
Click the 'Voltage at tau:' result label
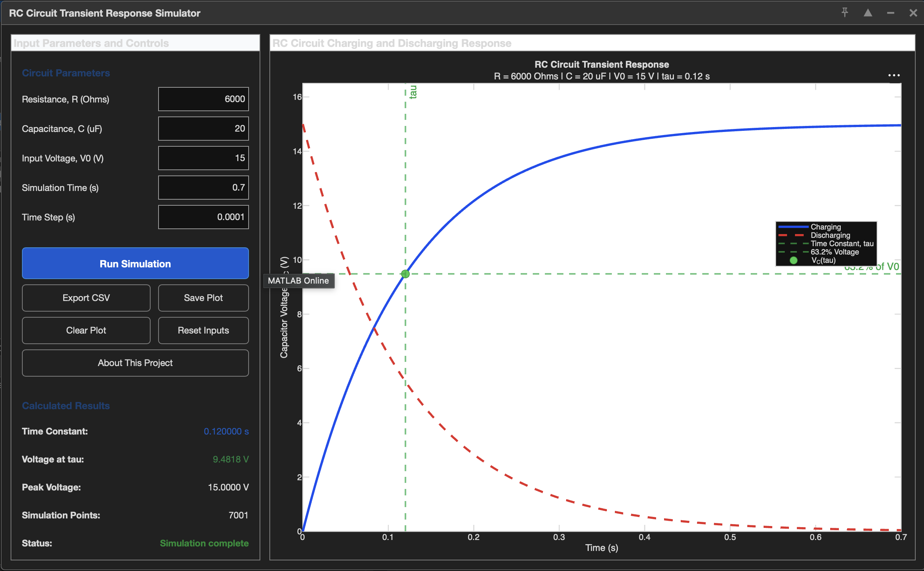tap(53, 459)
